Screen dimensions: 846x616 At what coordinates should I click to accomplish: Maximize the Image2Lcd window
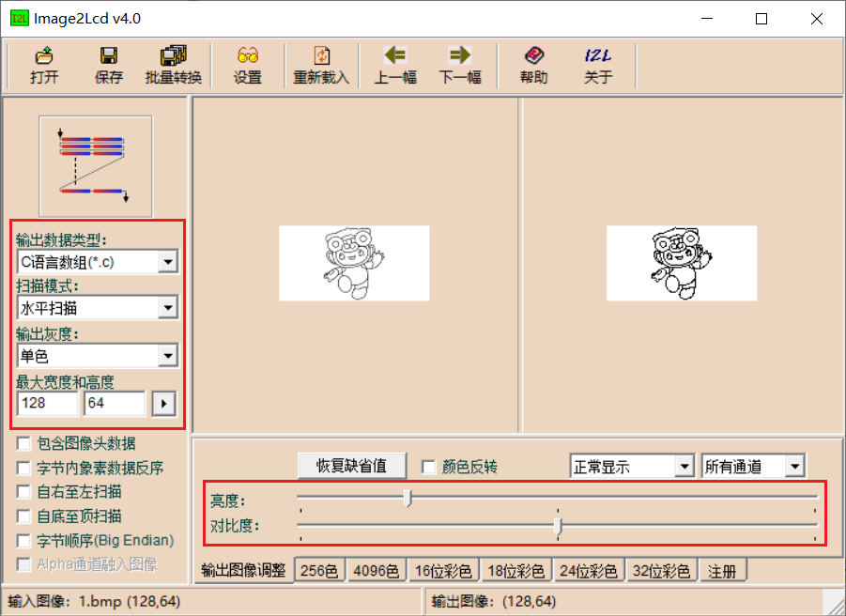[761, 19]
